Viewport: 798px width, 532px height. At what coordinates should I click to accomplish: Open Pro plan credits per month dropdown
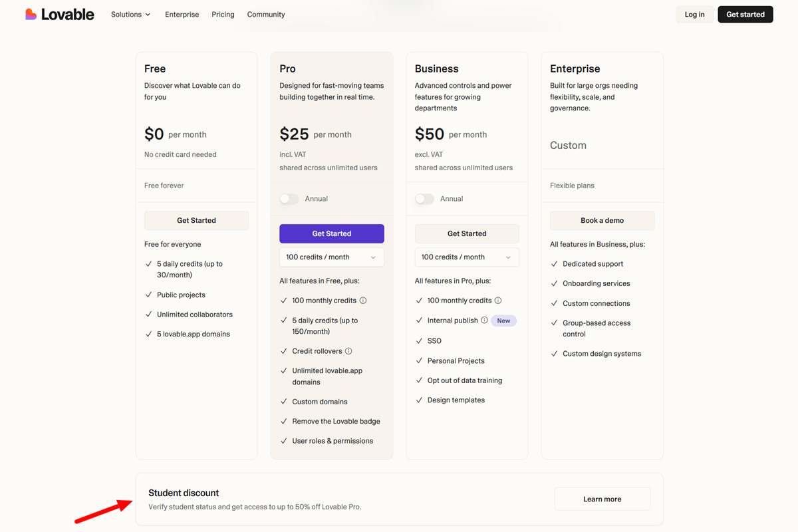[331, 257]
